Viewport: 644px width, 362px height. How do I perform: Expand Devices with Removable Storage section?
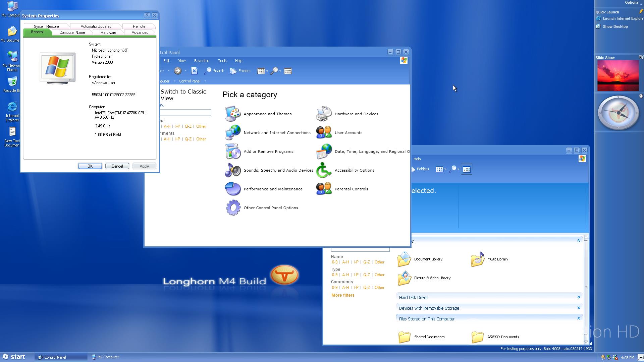(x=578, y=308)
